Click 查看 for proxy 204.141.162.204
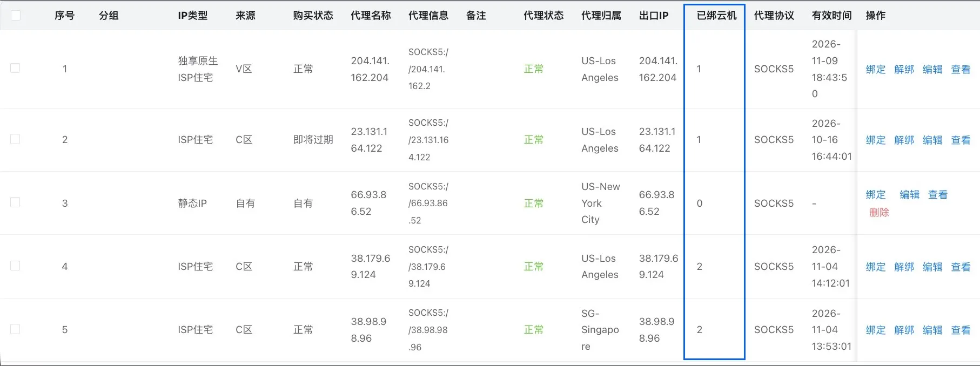This screenshot has height=366, width=980. [961, 69]
